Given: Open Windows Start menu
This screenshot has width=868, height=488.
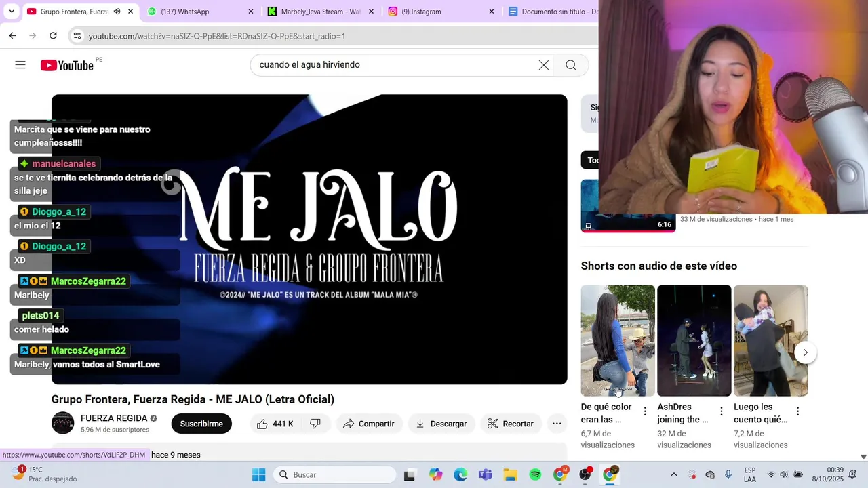Looking at the screenshot, I should point(259,474).
